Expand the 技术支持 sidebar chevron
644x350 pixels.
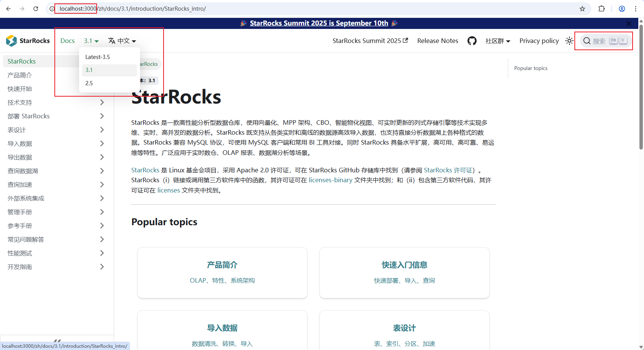point(102,102)
